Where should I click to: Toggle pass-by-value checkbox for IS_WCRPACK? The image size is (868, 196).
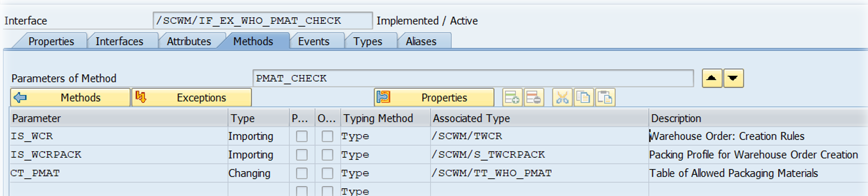pyautogui.click(x=302, y=155)
